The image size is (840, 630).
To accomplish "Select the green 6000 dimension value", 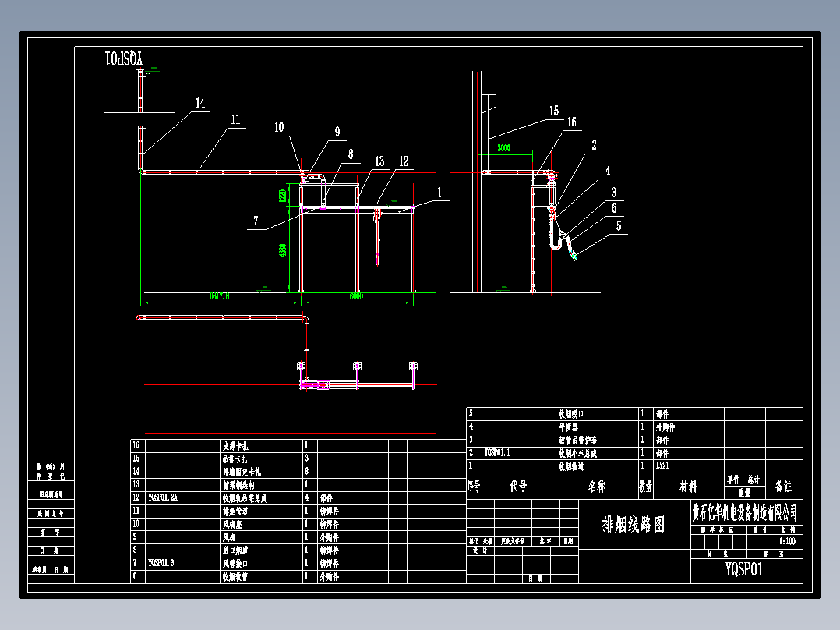I will (356, 296).
